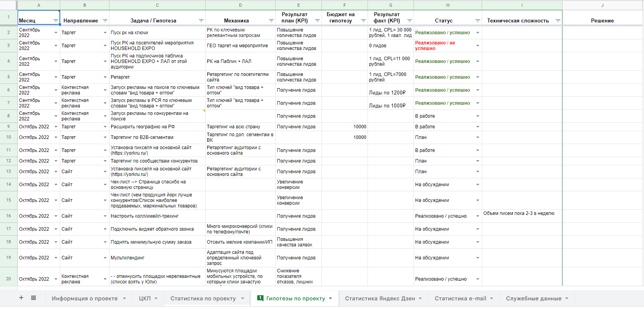644x309 pixels.
Task: Select column J header
Action: pos(603,5)
